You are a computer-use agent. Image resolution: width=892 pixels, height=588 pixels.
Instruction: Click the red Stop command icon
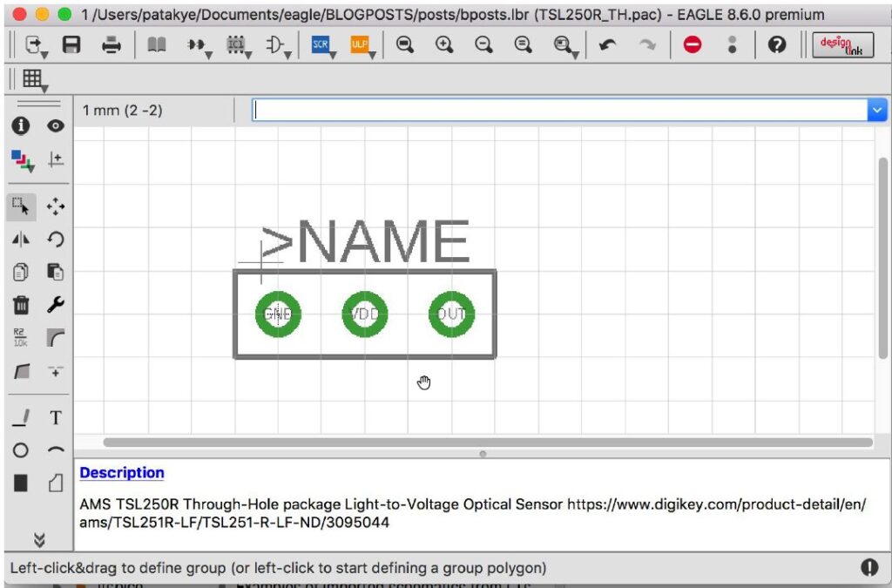[693, 44]
